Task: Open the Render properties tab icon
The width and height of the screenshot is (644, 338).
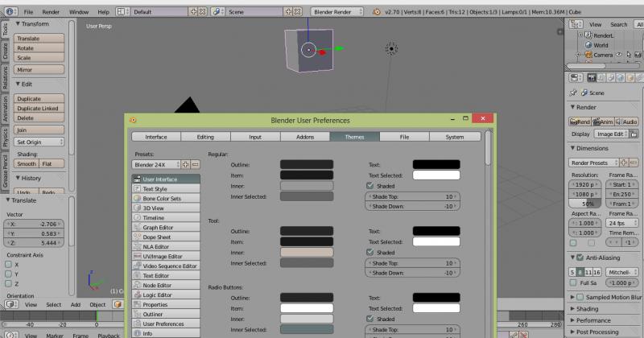Action: 592,77
